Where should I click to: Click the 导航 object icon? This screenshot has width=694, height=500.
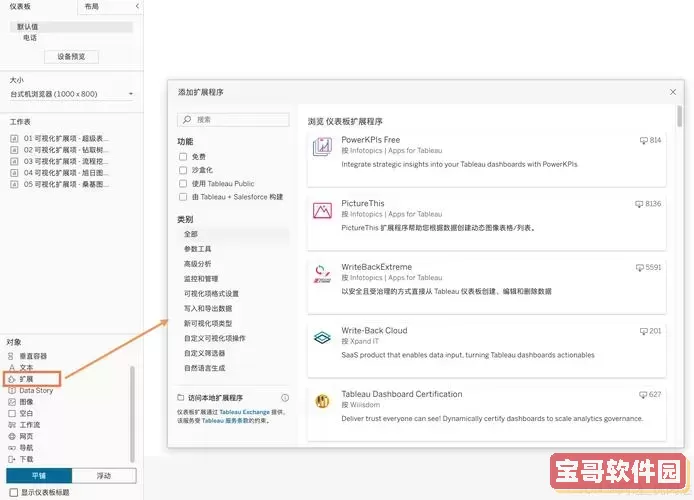(x=12, y=448)
